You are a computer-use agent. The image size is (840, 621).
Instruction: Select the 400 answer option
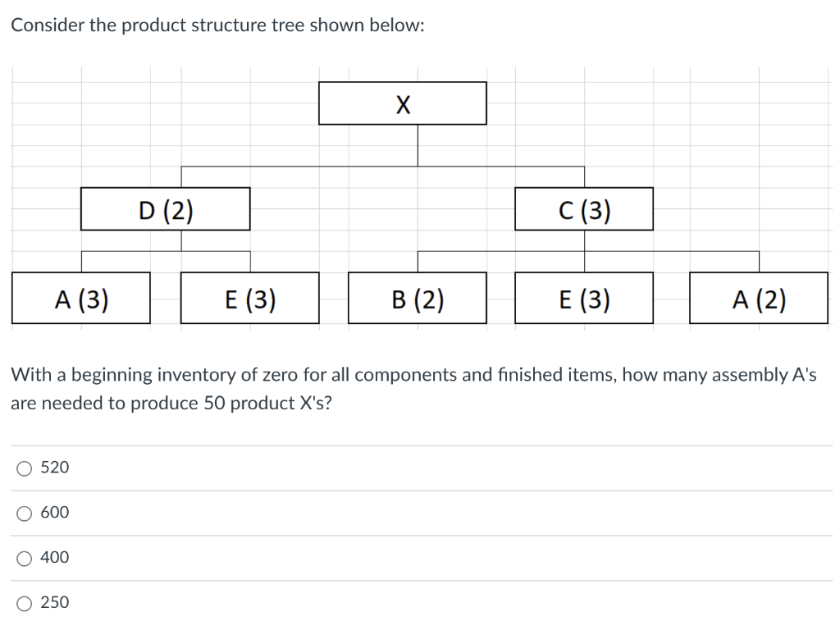coord(57,557)
